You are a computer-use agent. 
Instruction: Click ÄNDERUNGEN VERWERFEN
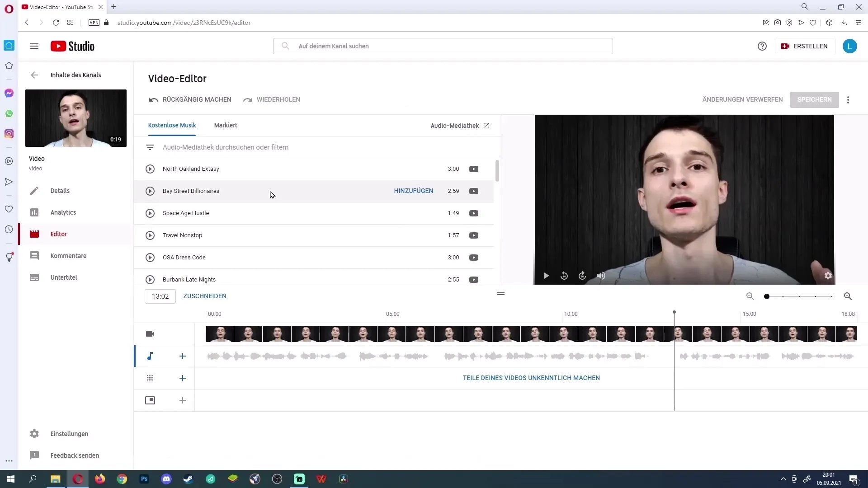742,99
